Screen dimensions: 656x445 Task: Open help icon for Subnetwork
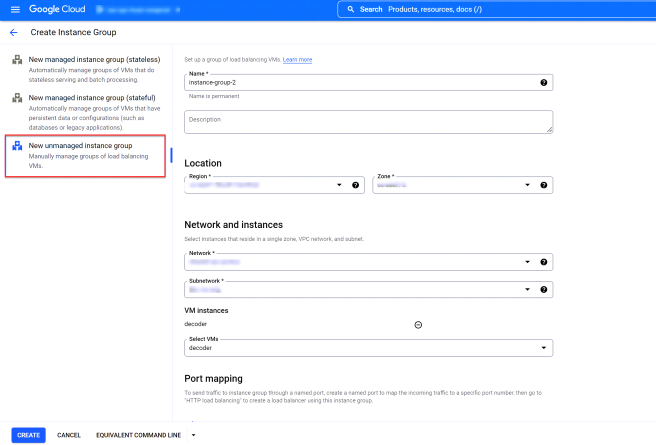[543, 289]
